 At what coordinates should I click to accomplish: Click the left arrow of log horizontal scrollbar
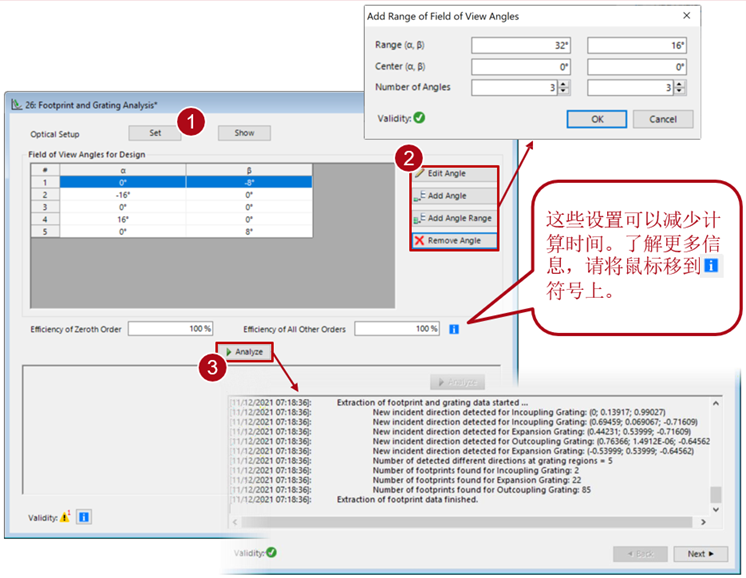[x=235, y=522]
